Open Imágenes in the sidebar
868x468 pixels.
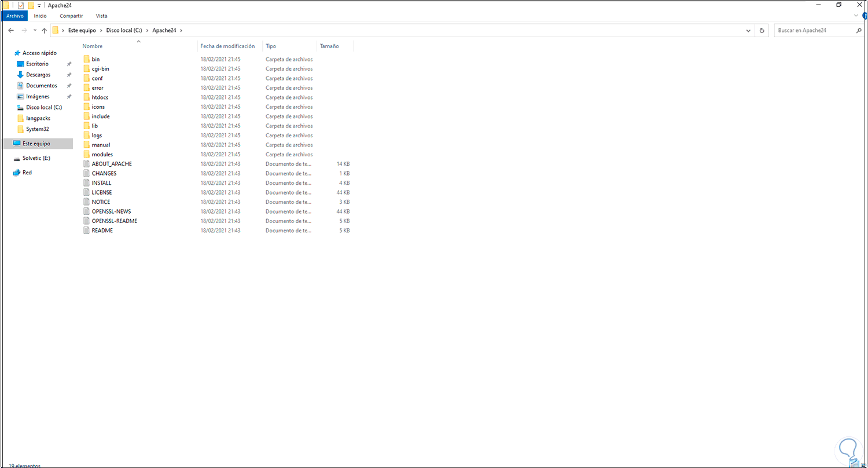(x=38, y=96)
